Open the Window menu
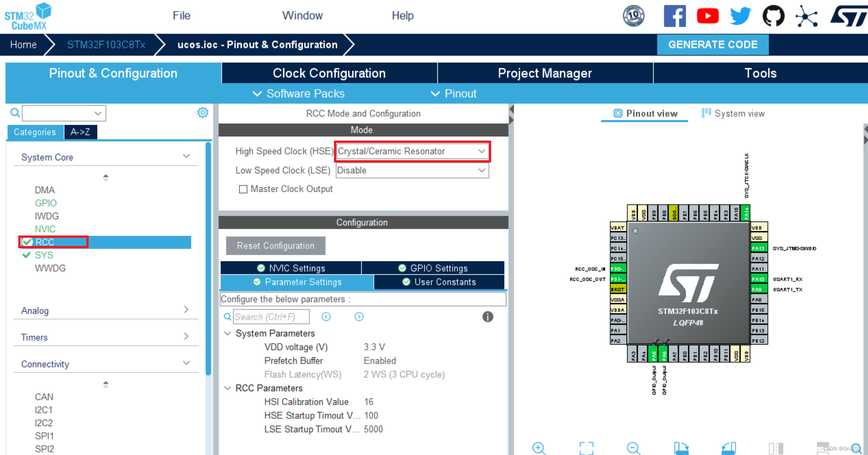 [302, 16]
